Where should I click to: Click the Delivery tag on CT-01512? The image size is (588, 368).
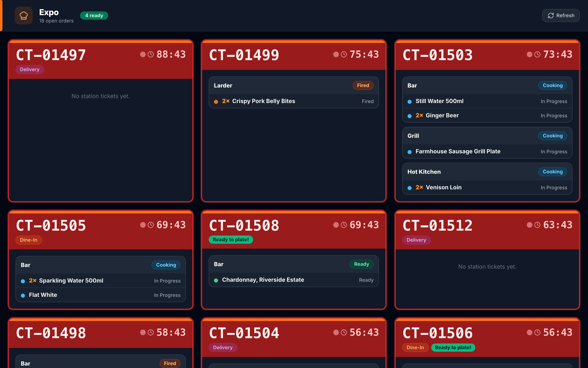pos(416,240)
